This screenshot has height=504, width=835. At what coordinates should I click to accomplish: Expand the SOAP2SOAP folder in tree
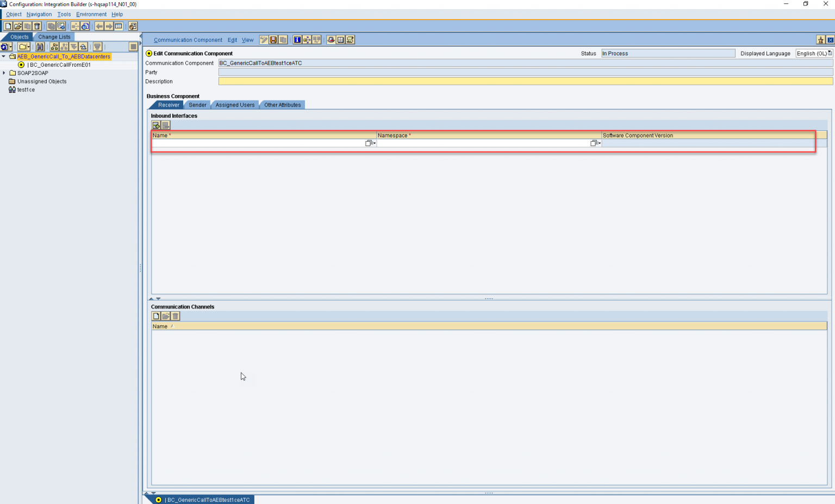pyautogui.click(x=4, y=73)
